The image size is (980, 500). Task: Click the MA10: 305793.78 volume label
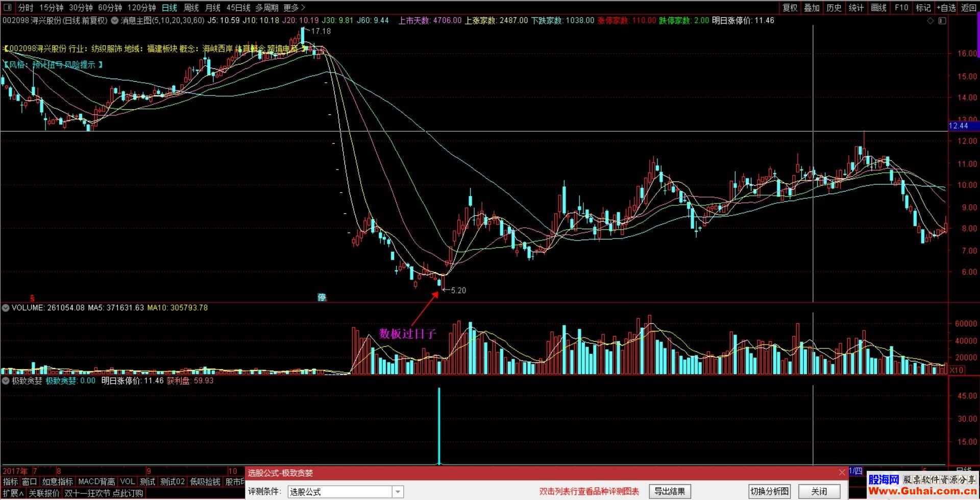click(x=177, y=308)
